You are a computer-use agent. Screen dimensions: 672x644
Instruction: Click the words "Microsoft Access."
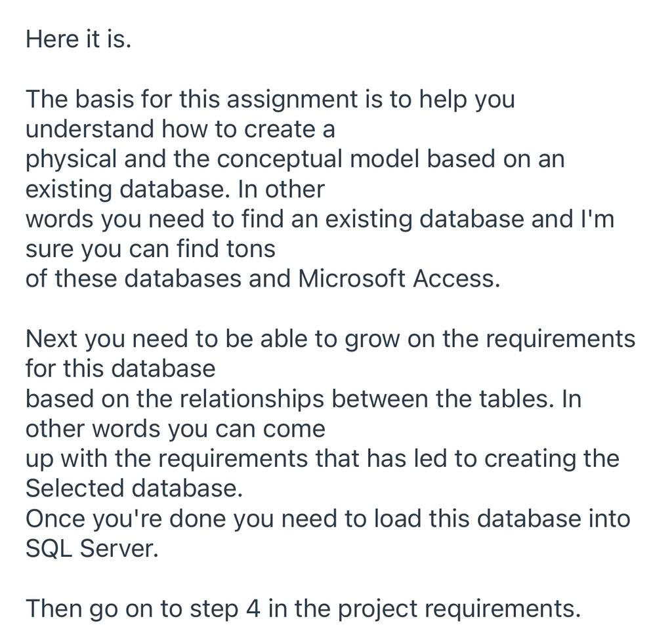399,279
